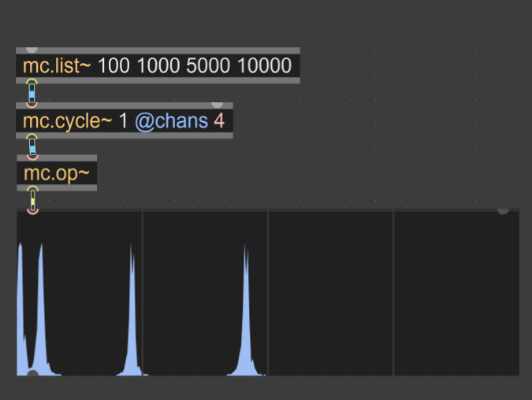This screenshot has width=532, height=400.
Task: Select the mc.list~ object box
Action: (x=157, y=66)
